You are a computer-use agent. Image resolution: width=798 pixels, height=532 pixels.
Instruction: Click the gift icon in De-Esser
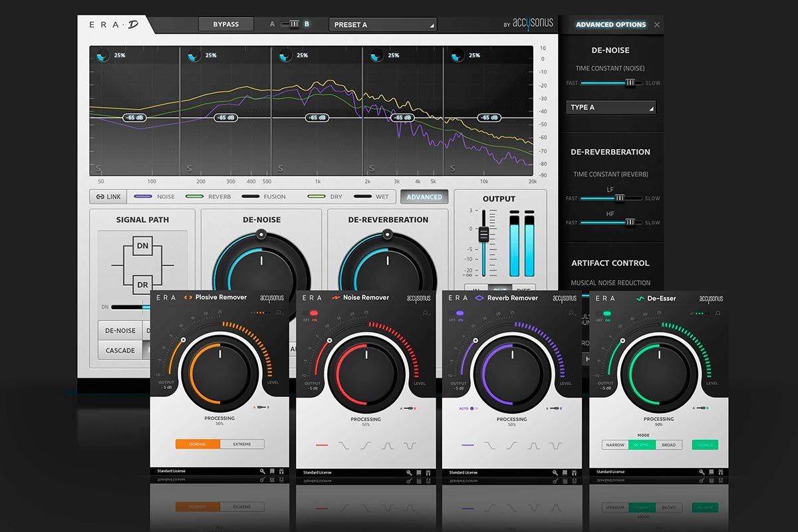pos(721,472)
